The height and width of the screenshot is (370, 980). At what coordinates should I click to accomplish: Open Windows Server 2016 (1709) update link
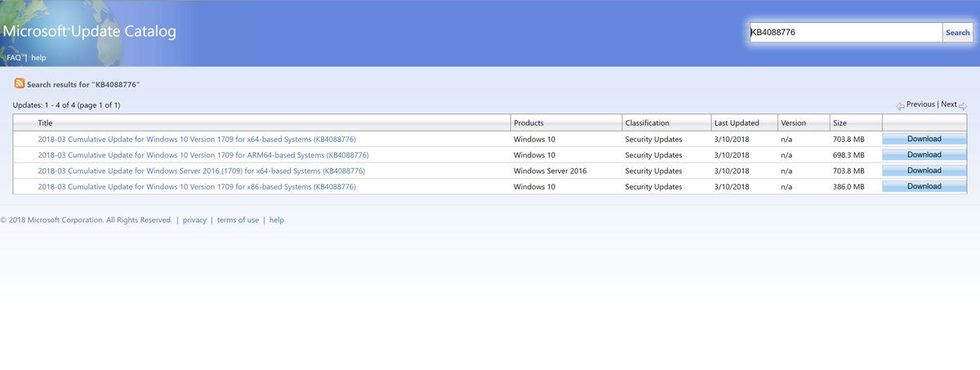tap(201, 171)
